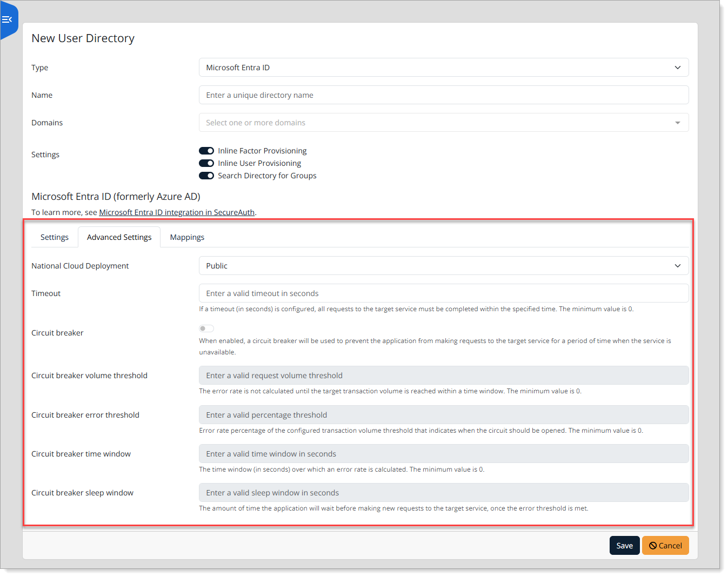Switch to the Mappings tab
The image size is (728, 577).
(187, 237)
